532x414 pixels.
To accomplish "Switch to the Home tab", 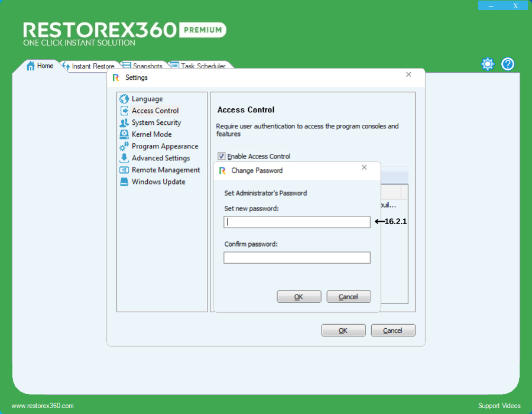I will [40, 66].
